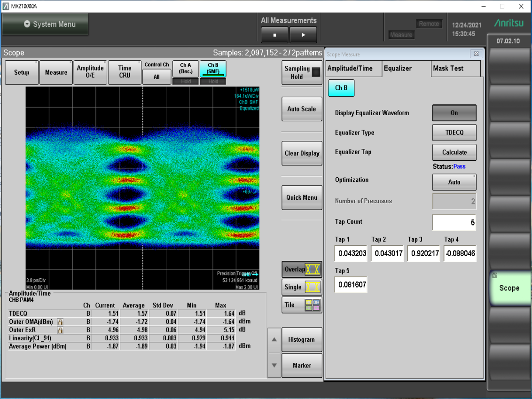Screen dimensions: 532x399
Task: Open the Optimization Auto dropdown
Action: click(454, 182)
